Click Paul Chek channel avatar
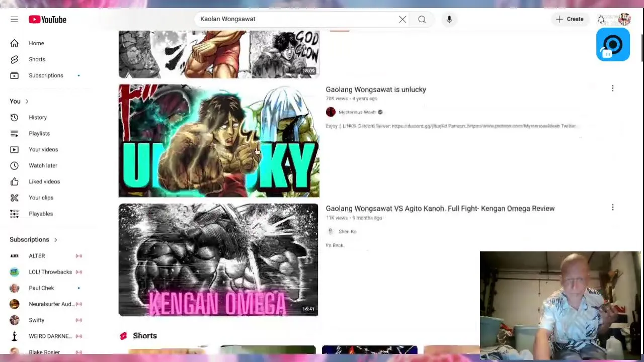The image size is (644, 362). [14, 288]
